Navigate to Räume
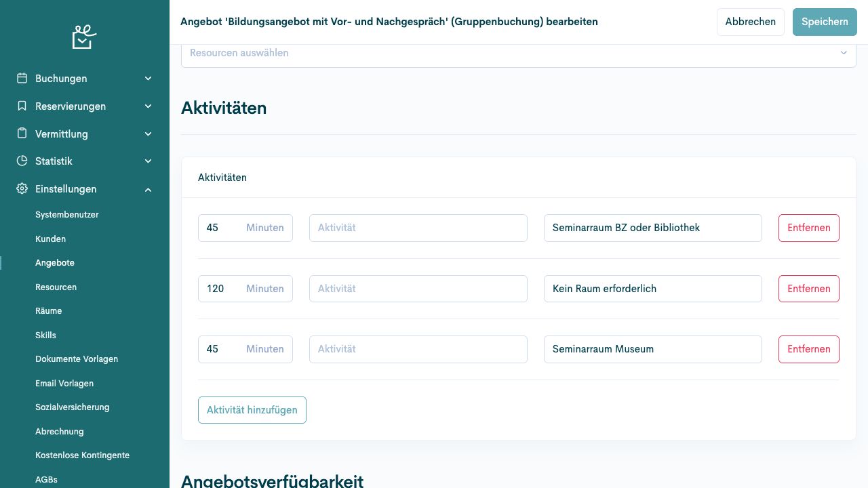This screenshot has height=488, width=868. click(49, 311)
